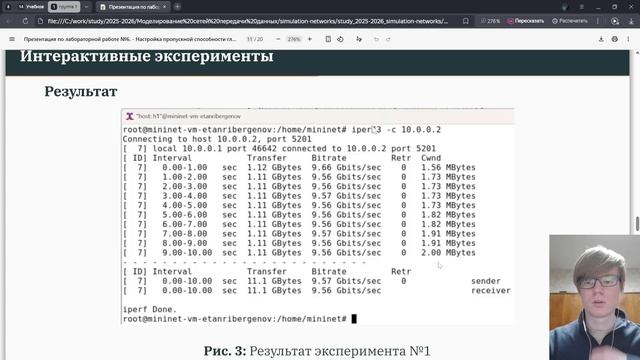
Task: Click the Connecting to host 10.0.0.2 line
Action: point(217,139)
